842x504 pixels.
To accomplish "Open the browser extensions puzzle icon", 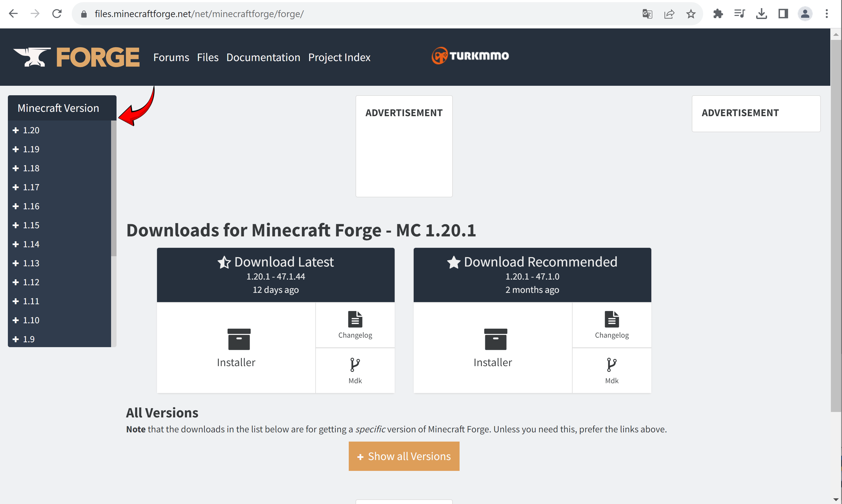I will coord(718,14).
